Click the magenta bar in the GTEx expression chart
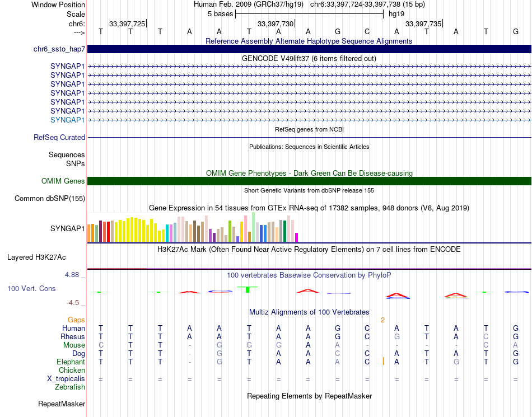532x417 pixels. 297,237
